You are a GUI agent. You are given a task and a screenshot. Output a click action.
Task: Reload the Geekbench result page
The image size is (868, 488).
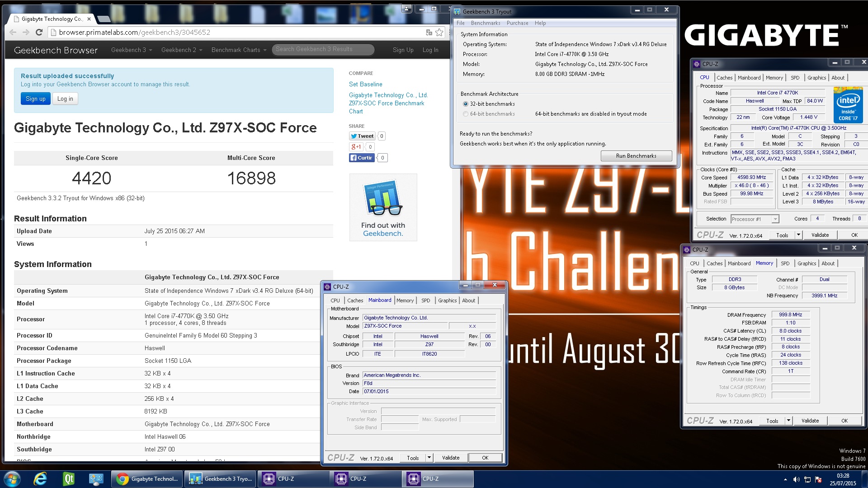click(39, 33)
